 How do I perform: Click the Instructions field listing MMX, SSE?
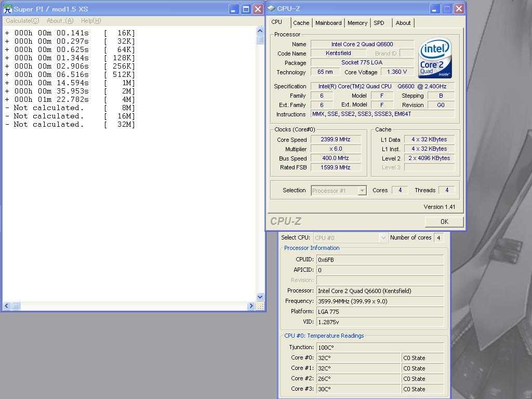pyautogui.click(x=383, y=114)
